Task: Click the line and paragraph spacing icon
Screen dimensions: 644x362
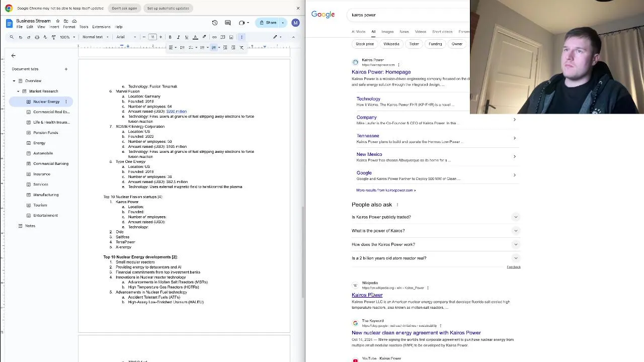Action: pyautogui.click(x=182, y=48)
